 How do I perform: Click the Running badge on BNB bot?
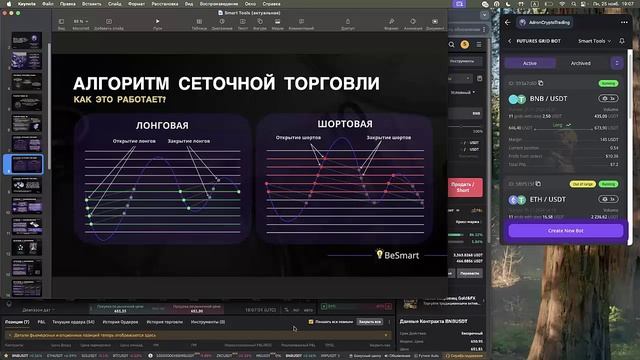point(608,83)
